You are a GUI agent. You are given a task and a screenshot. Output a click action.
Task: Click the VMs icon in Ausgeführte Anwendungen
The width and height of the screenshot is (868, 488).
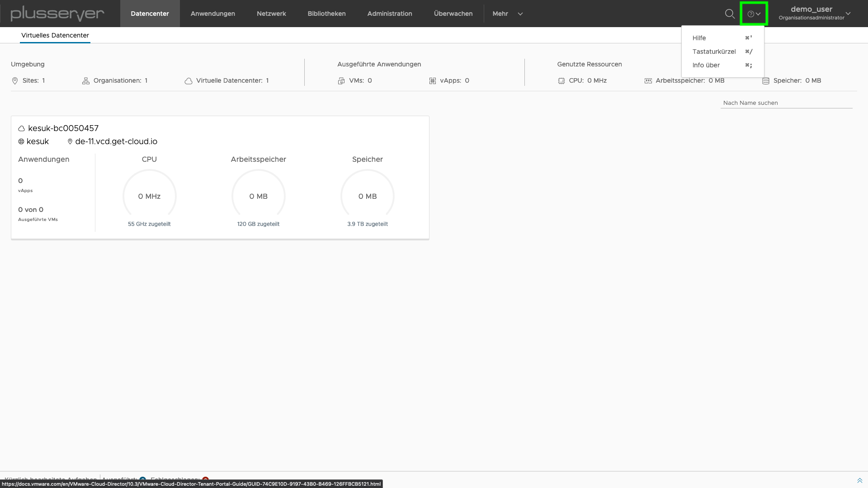(342, 80)
